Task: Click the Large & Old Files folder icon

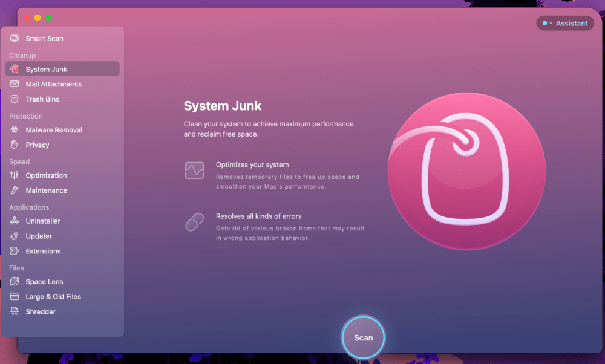Action: 15,296
